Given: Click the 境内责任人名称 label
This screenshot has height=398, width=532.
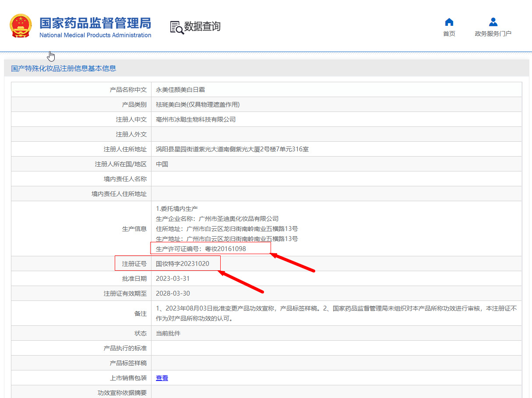Looking at the screenshot, I should click(x=125, y=179).
